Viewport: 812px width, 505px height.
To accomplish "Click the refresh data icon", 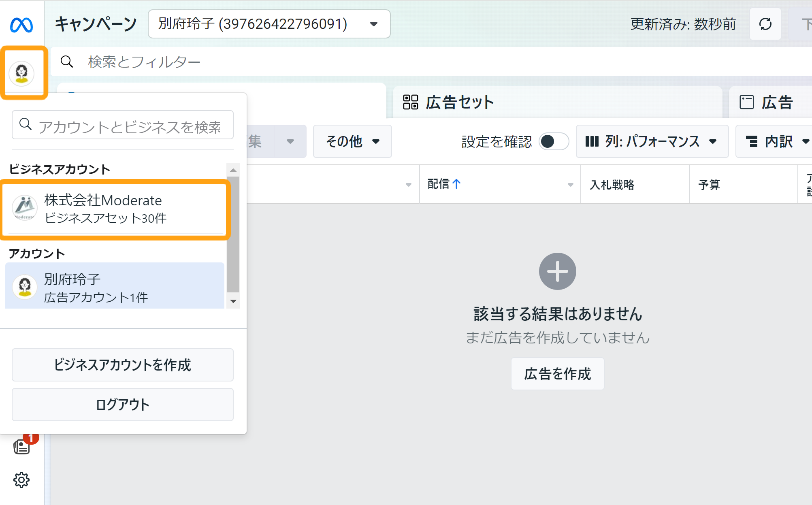I will (x=765, y=24).
